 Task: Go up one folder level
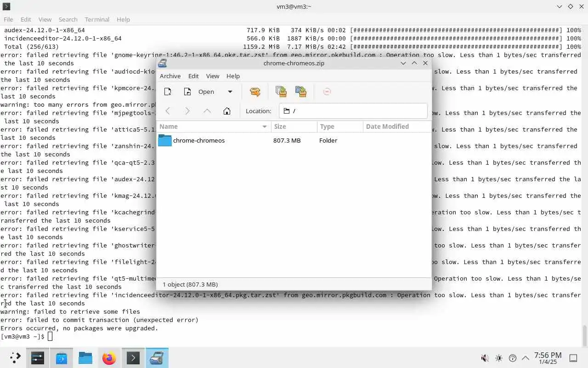(207, 111)
